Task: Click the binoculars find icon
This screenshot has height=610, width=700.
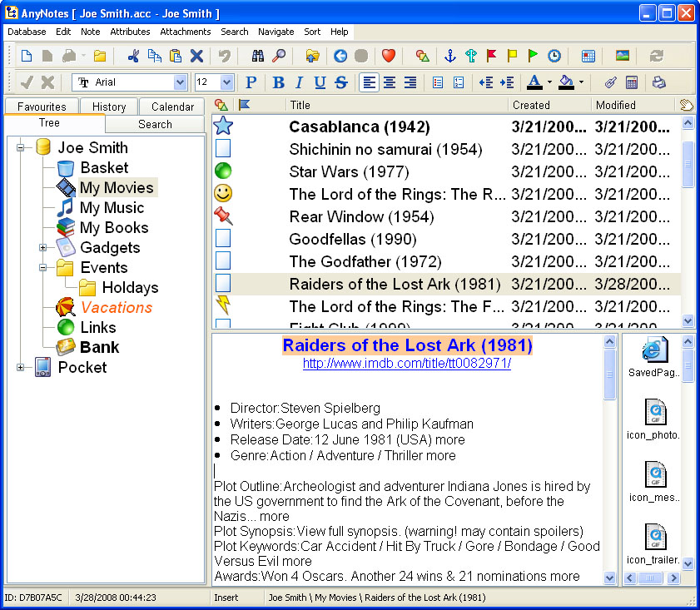Action: tap(258, 56)
